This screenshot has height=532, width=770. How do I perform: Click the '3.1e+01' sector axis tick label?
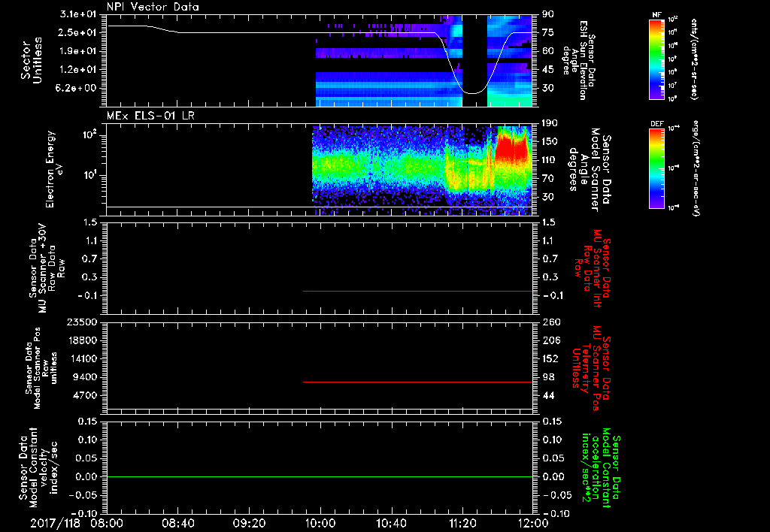pos(78,14)
